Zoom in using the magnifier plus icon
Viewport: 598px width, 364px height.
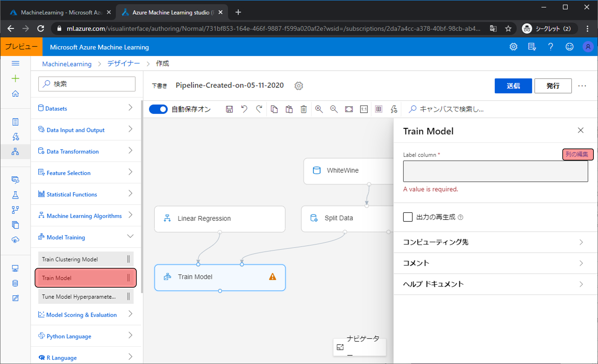[319, 109]
